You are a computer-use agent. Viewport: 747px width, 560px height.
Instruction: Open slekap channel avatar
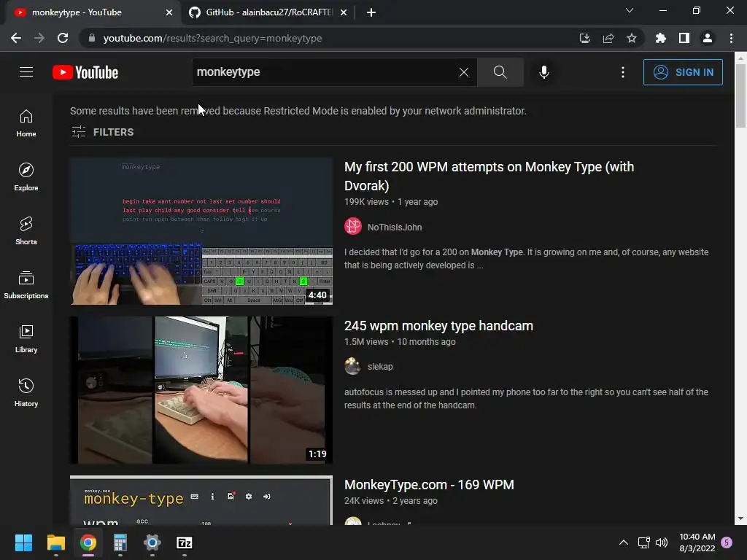point(353,366)
